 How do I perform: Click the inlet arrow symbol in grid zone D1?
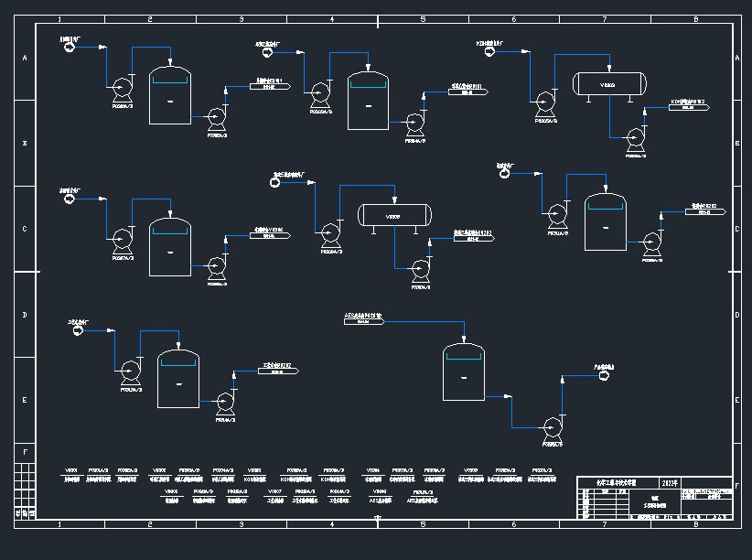tap(78, 330)
